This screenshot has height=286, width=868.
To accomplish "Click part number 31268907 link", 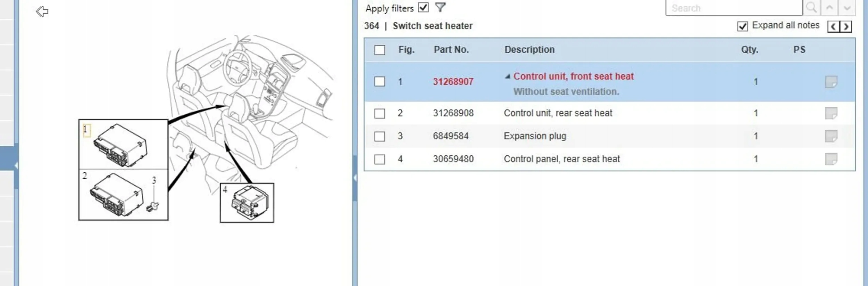I will [x=453, y=82].
